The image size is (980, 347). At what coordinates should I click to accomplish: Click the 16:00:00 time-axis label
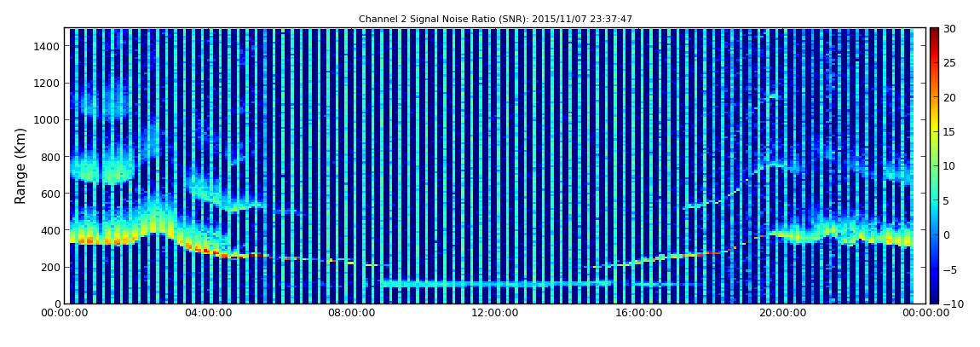pos(639,313)
